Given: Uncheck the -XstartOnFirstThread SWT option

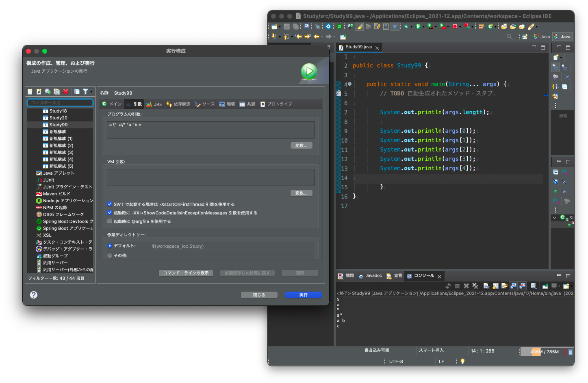Looking at the screenshot, I should click(x=110, y=204).
